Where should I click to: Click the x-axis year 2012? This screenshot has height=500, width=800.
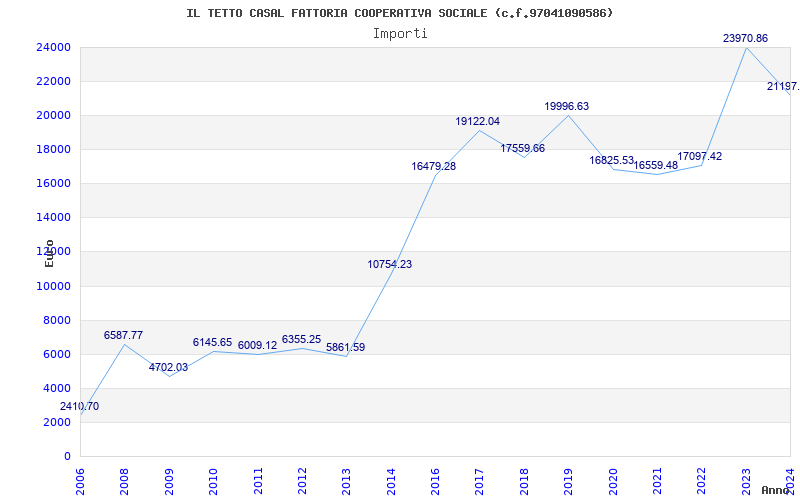click(x=302, y=481)
